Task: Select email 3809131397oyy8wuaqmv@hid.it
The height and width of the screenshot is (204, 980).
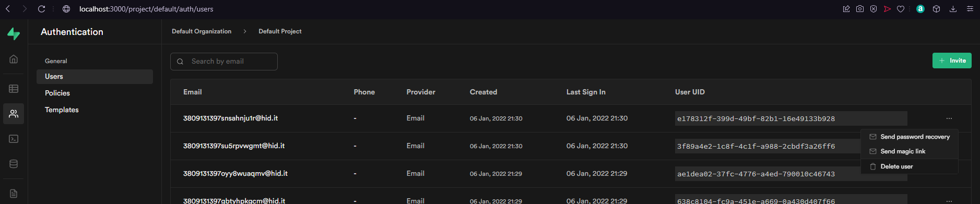Action: [x=235, y=174]
